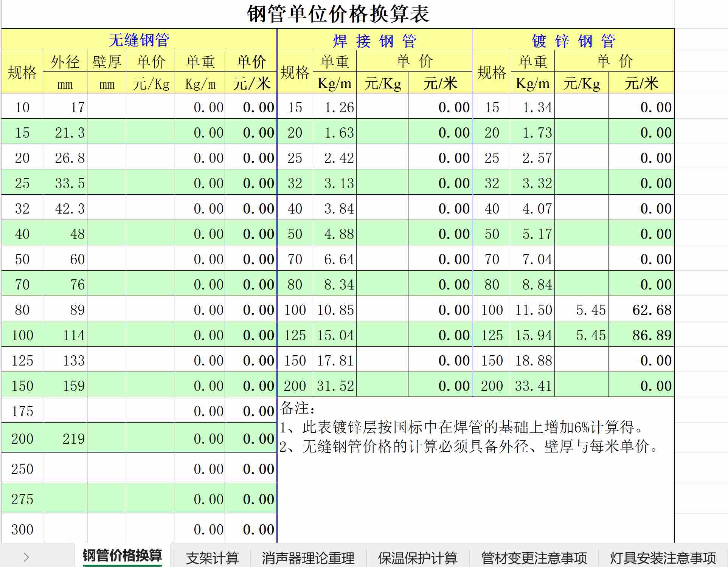The height and width of the screenshot is (567, 728).
Task: Open the 管材变更注意事项 sheet tab
Action: point(534,558)
